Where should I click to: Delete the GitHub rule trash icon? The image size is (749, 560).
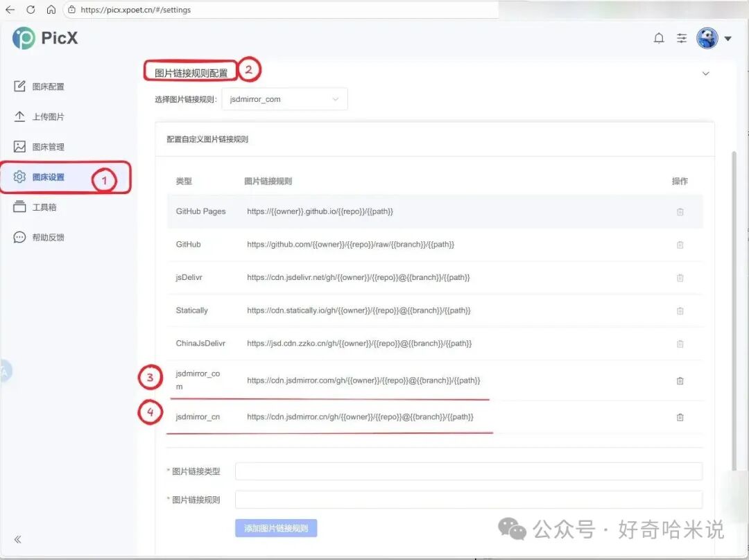[680, 245]
